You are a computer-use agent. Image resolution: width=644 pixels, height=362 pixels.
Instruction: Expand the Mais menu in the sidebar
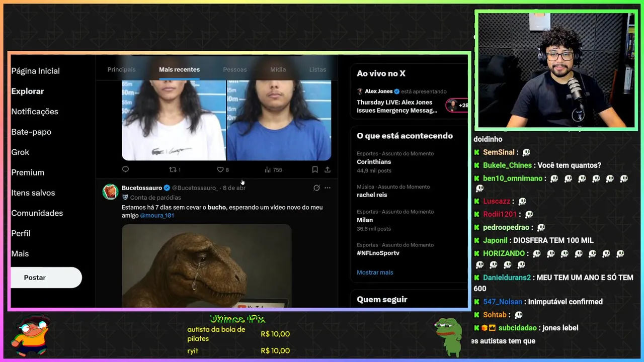point(20,254)
